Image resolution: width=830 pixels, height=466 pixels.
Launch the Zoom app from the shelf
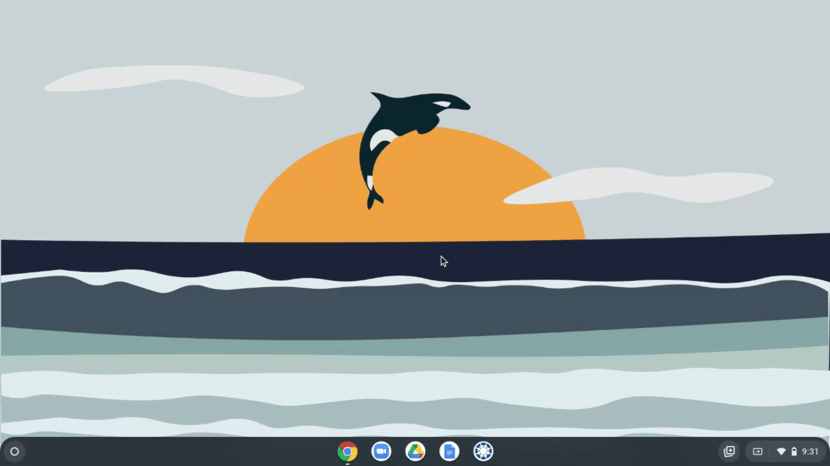[381, 452]
